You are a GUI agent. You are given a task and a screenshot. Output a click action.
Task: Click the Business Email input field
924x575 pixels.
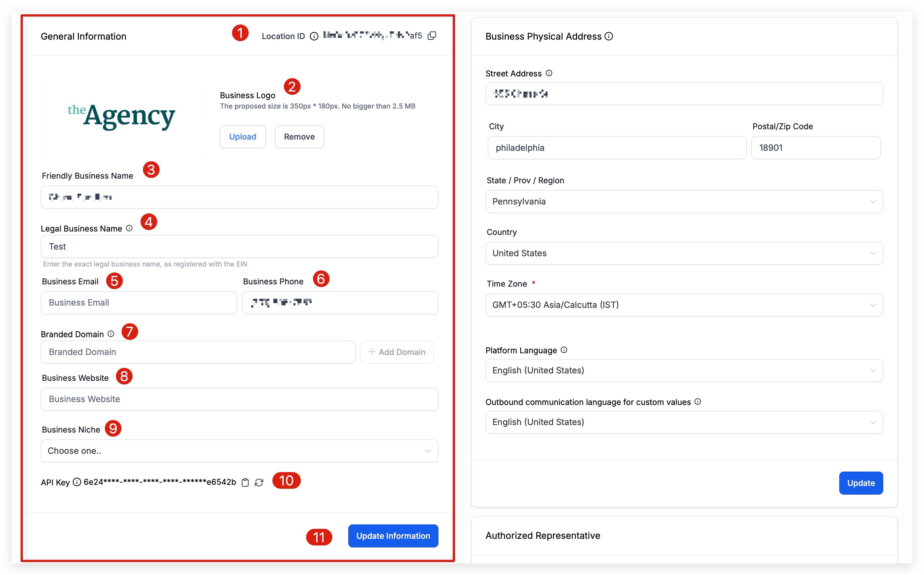pos(139,303)
